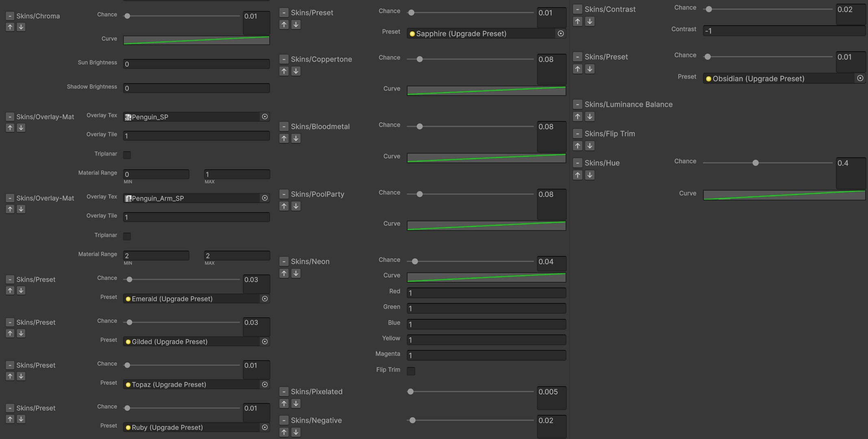
Task: Move Skins/Chroma entry down with arrow
Action: (21, 27)
